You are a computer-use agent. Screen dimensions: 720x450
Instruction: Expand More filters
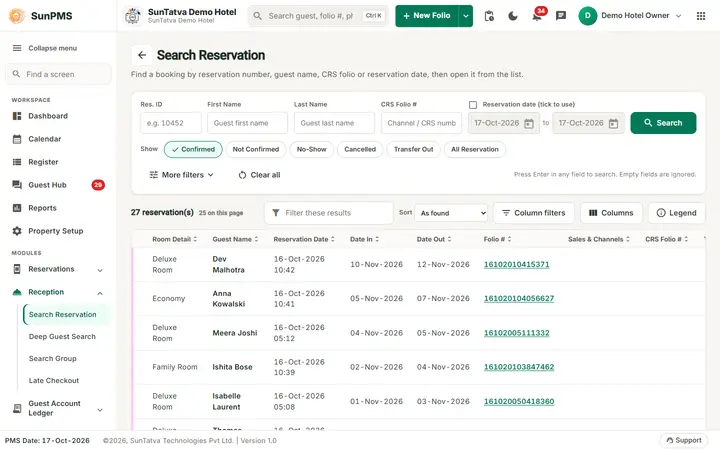(181, 175)
